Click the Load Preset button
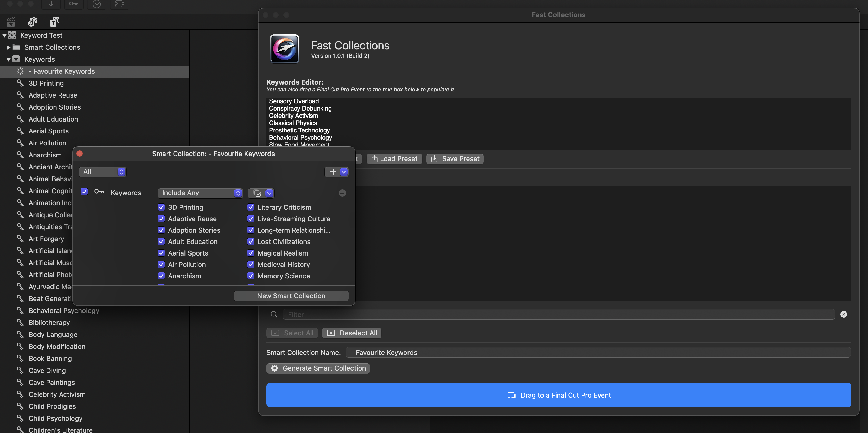 [x=394, y=159]
